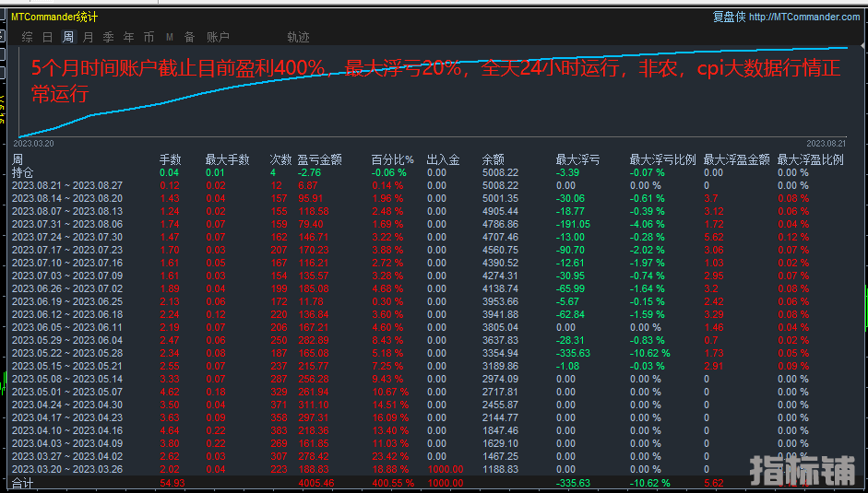Open the http://MTCommander.com link
Image resolution: width=868 pixels, height=493 pixels.
coord(803,17)
